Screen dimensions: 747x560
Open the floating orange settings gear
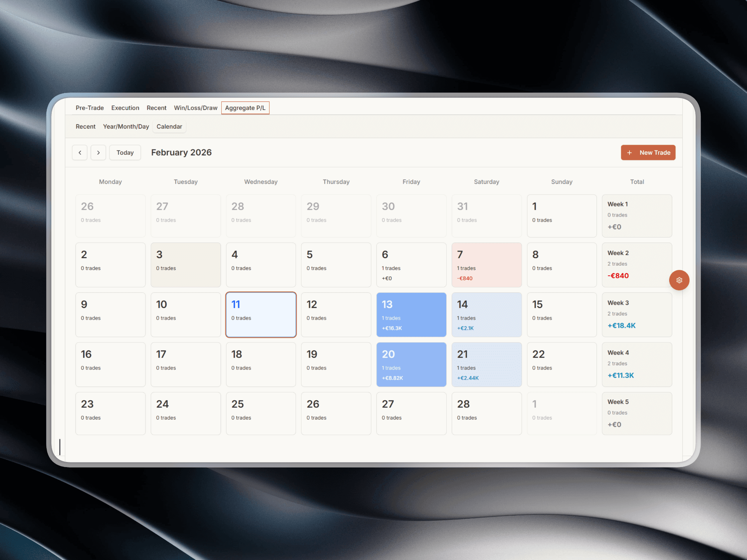pyautogui.click(x=679, y=280)
